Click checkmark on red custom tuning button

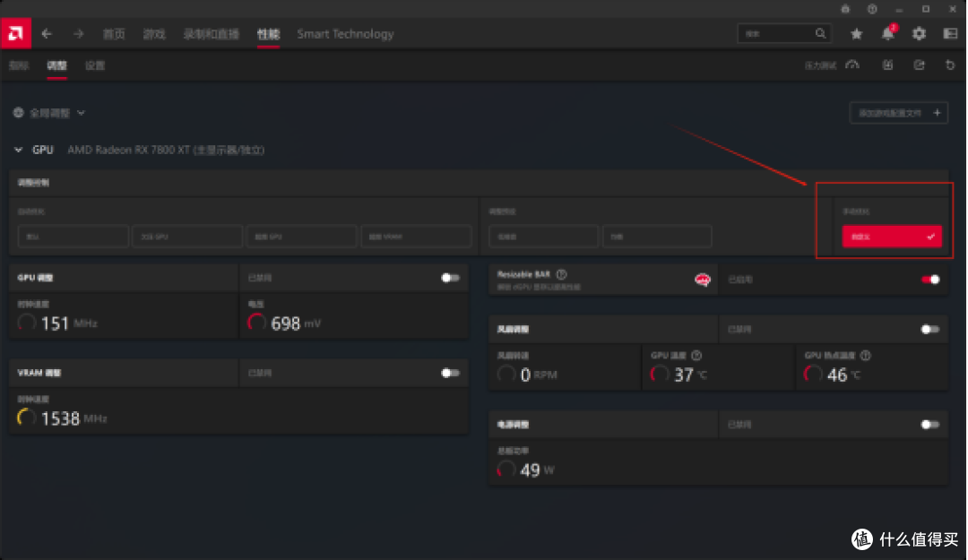click(930, 237)
